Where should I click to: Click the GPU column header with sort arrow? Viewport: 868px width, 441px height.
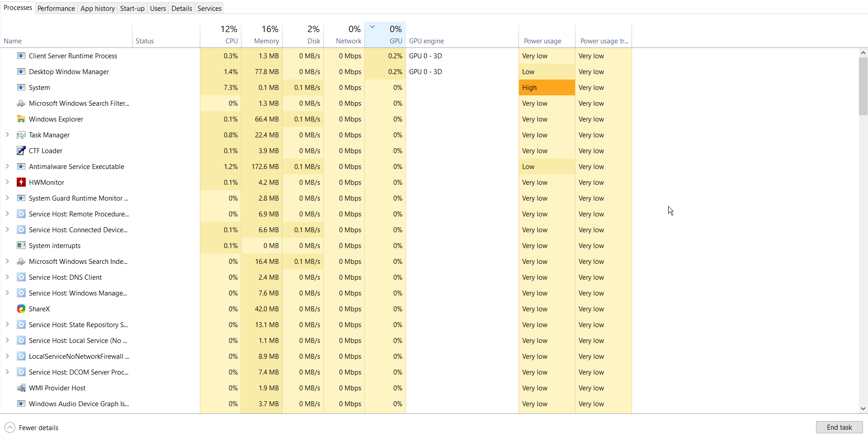(x=385, y=35)
